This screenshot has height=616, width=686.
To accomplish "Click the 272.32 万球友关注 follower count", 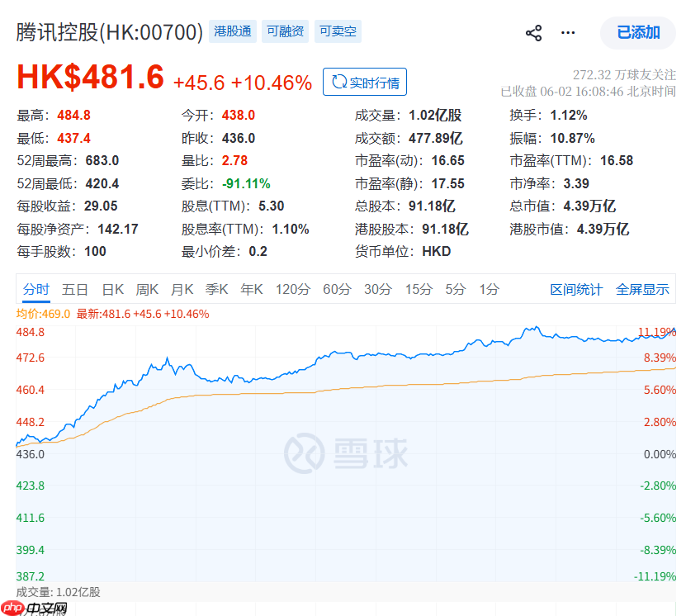I will (x=624, y=75).
